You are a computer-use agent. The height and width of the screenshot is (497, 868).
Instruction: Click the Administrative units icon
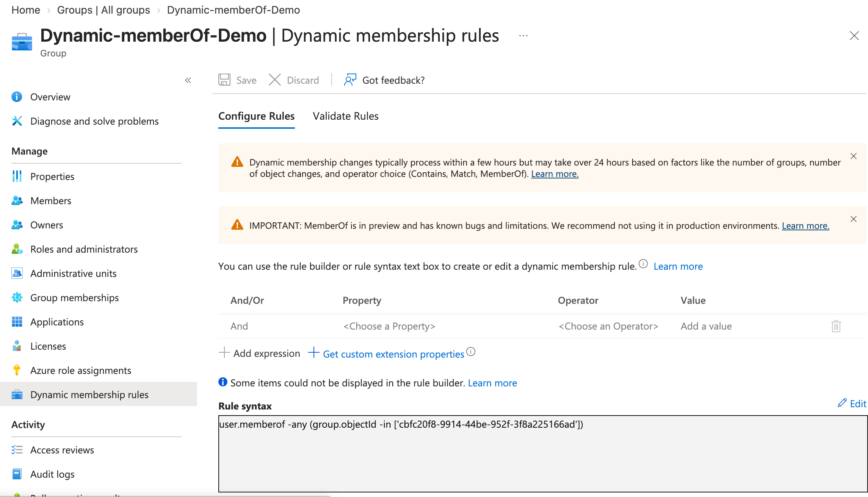coord(17,274)
